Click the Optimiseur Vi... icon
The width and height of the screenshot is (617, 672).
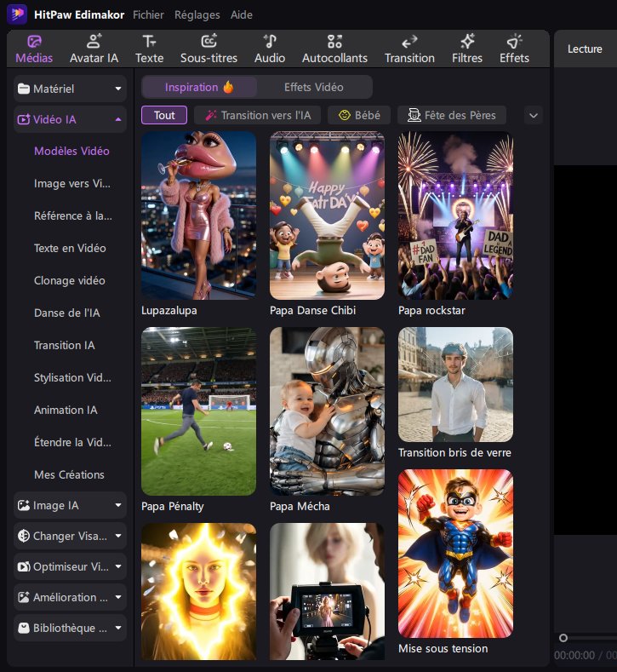(x=24, y=566)
